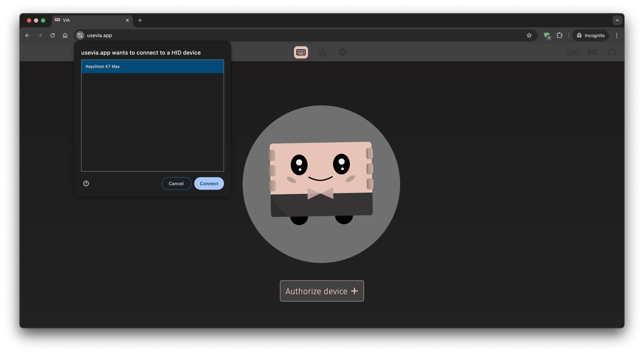Bookmark this page with the star icon
This screenshot has width=644, height=354.
529,35
